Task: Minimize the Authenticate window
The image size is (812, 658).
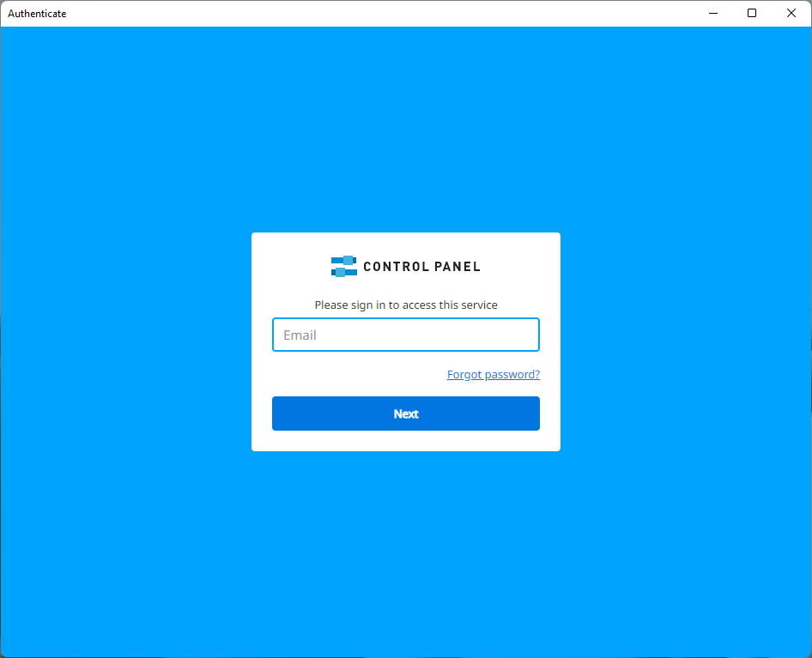Action: click(x=713, y=14)
